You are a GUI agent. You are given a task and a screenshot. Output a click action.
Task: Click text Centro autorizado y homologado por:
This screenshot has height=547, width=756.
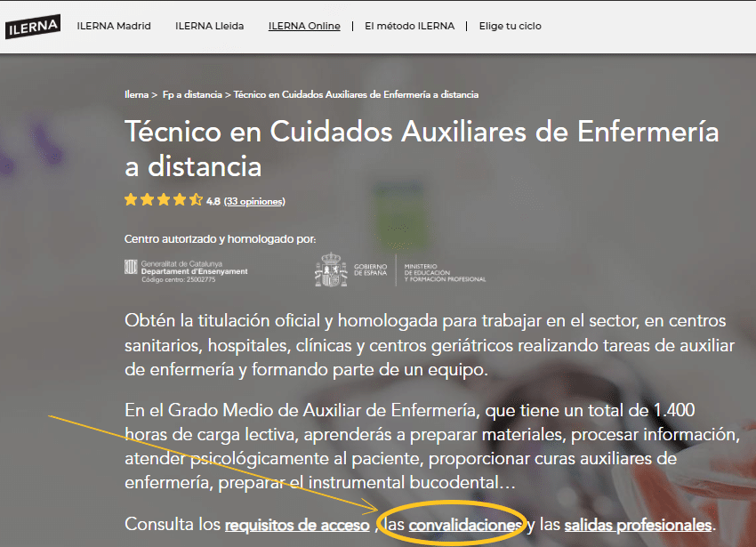[221, 239]
